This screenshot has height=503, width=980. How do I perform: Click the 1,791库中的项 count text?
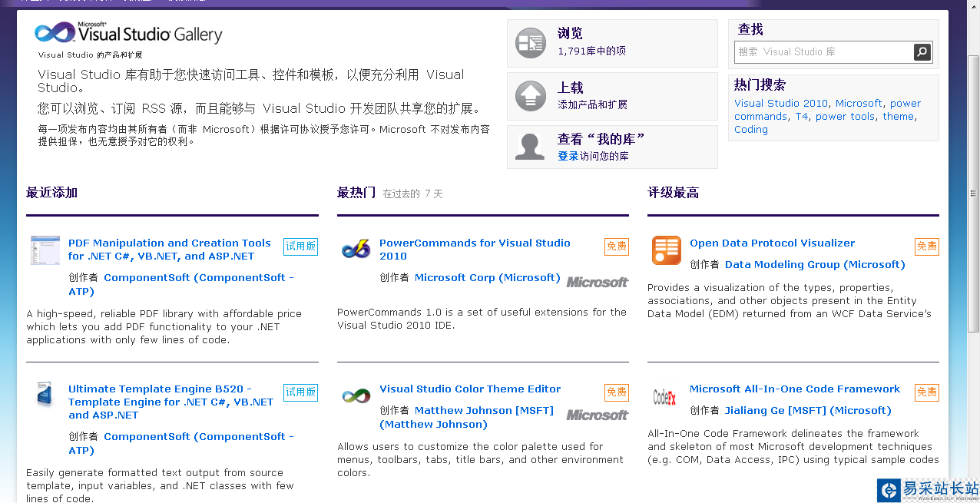[x=591, y=51]
